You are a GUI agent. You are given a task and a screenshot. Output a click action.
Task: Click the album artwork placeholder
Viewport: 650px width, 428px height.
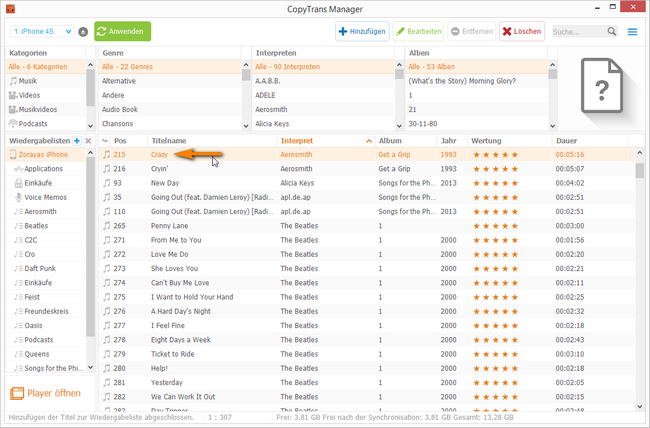(x=598, y=89)
